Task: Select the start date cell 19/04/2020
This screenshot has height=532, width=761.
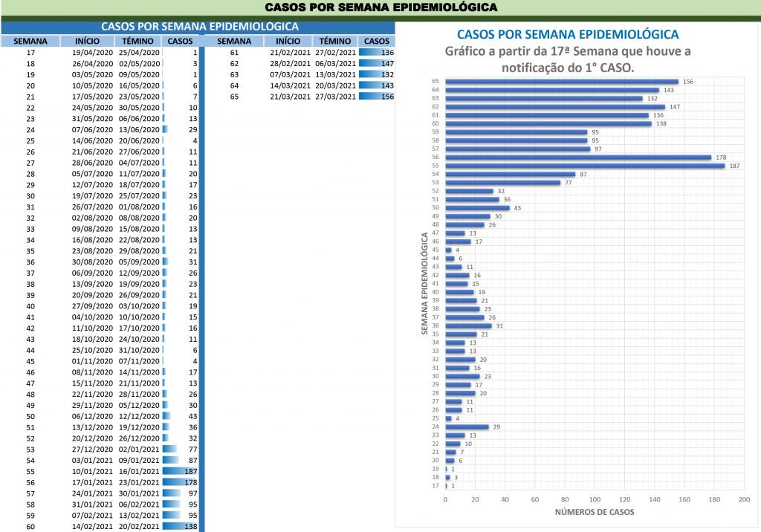Action: click(x=91, y=53)
